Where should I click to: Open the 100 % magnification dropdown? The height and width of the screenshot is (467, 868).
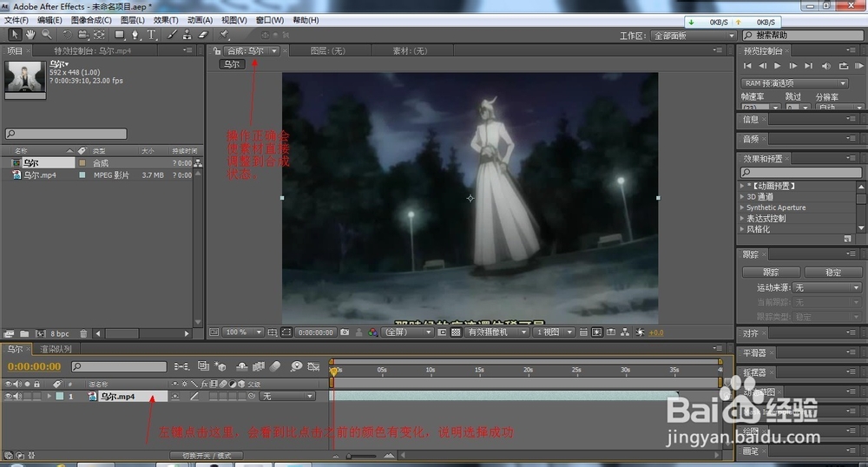243,332
